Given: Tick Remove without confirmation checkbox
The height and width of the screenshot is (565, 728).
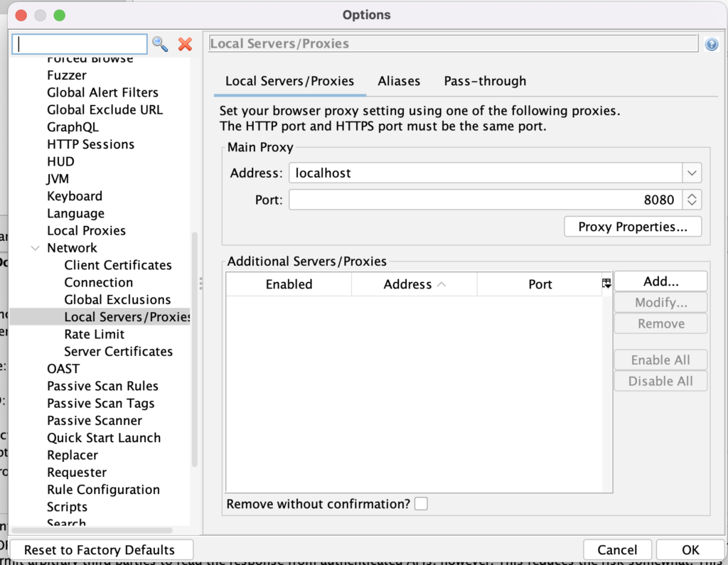Looking at the screenshot, I should 421,504.
